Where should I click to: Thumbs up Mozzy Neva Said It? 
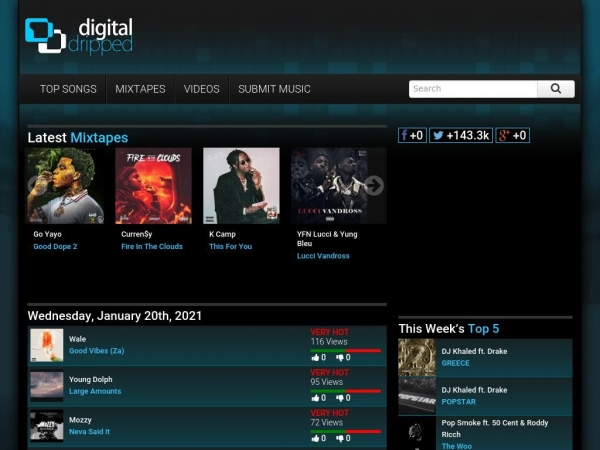[315, 438]
